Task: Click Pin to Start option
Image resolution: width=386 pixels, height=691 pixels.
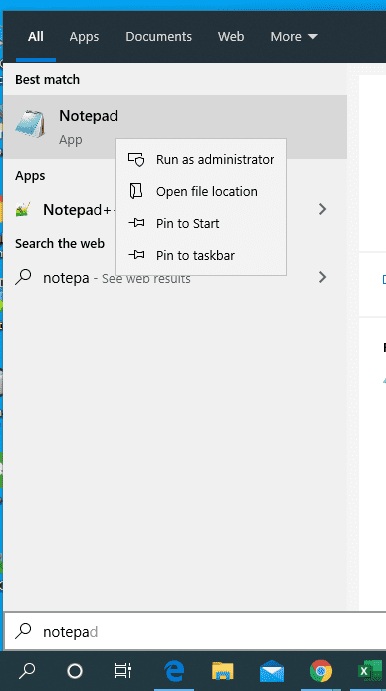Action: (x=201, y=223)
